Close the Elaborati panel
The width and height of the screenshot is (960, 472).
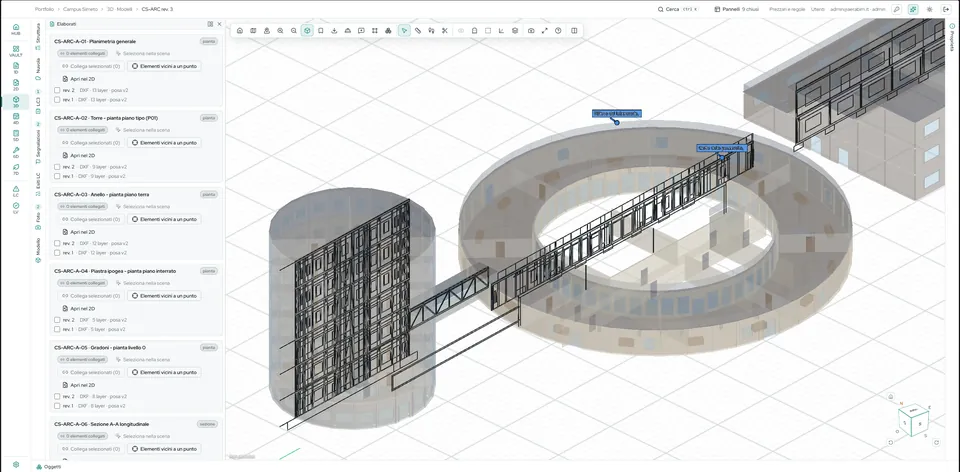[219, 24]
